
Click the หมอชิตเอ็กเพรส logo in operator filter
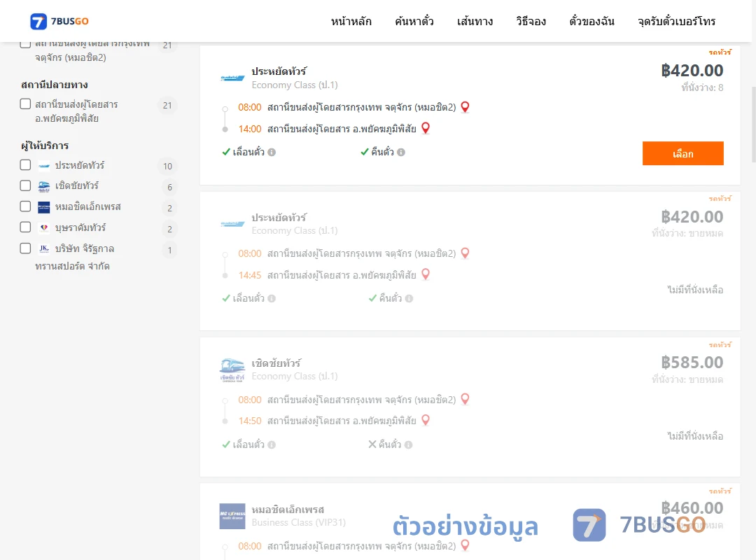(x=44, y=207)
